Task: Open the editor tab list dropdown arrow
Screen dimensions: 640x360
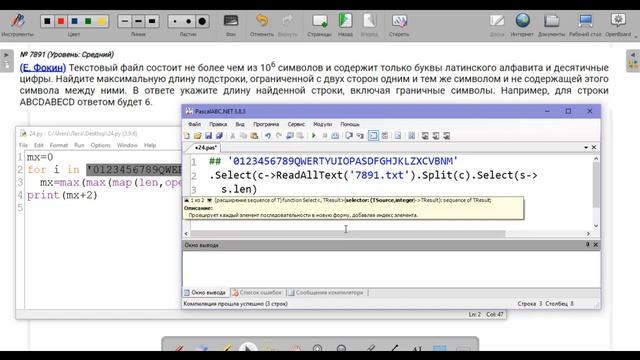Action: [x=586, y=147]
